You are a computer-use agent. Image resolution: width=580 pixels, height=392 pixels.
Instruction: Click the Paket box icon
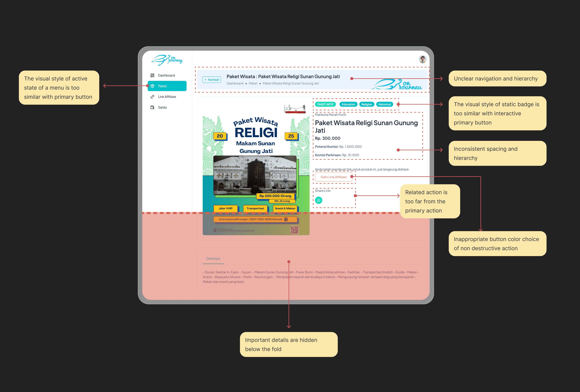pos(152,86)
